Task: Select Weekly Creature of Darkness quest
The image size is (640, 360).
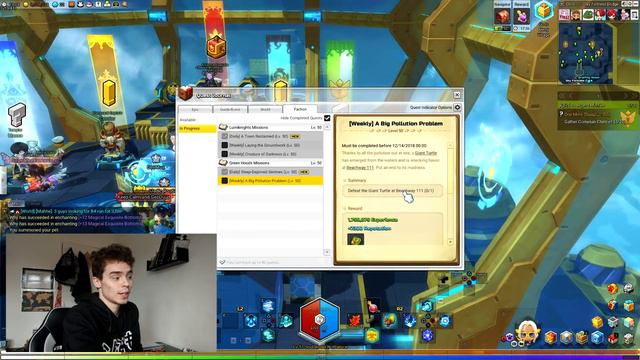Action: [x=270, y=154]
